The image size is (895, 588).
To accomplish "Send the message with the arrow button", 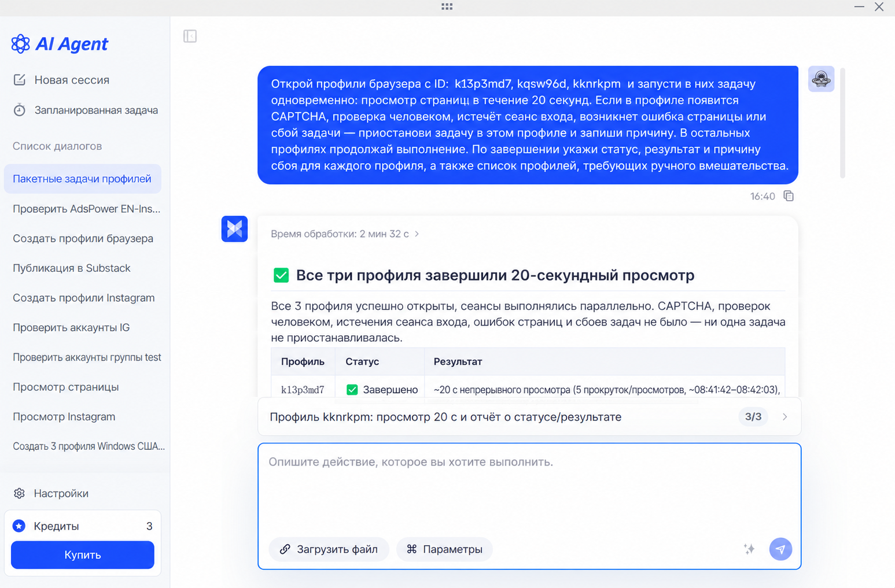I will point(780,549).
